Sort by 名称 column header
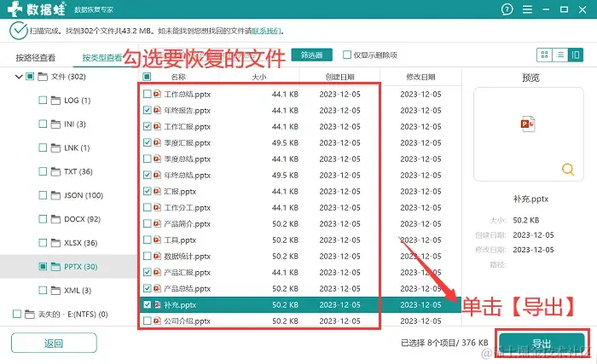This screenshot has width=597, height=364. 178,77
